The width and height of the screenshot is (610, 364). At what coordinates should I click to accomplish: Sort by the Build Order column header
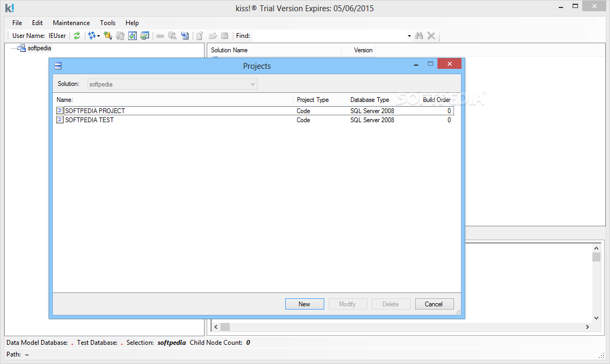427,100
